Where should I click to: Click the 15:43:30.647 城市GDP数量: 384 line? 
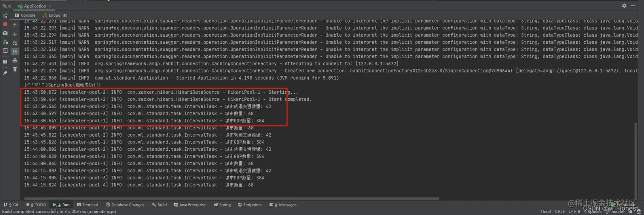coord(144,121)
